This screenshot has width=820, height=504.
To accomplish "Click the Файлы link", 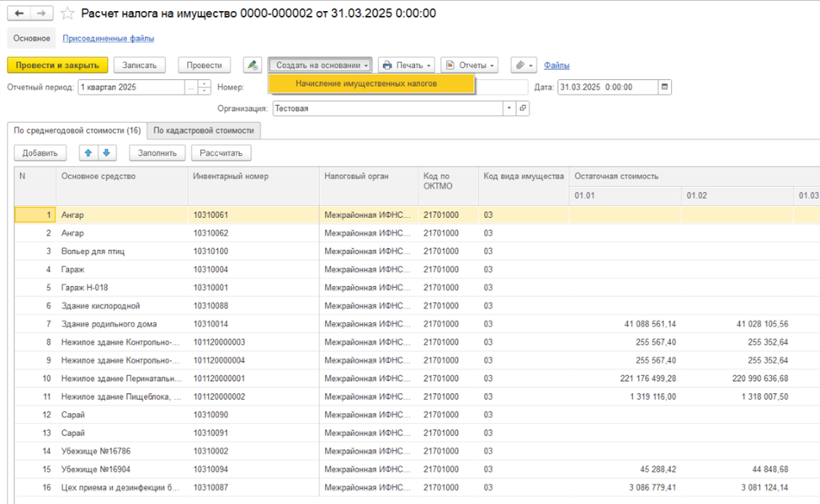I will coord(556,66).
